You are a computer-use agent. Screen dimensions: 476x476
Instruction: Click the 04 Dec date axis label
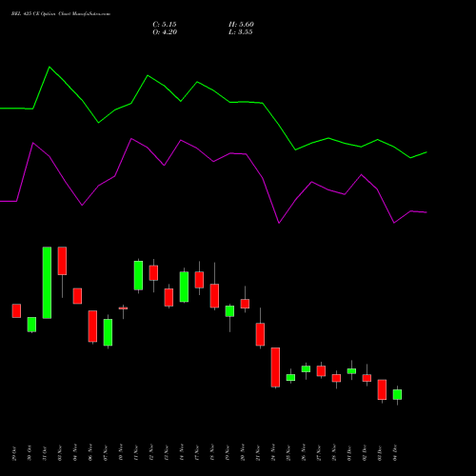[395, 453]
